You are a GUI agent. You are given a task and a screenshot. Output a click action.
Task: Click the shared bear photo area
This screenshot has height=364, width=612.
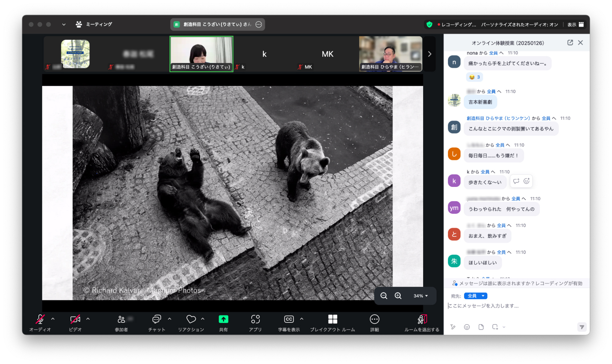[x=232, y=193]
